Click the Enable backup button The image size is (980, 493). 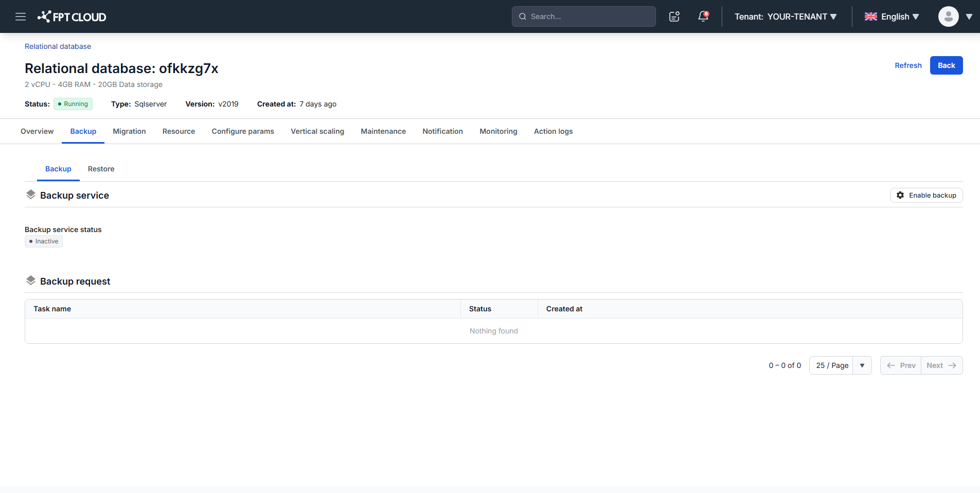point(926,195)
